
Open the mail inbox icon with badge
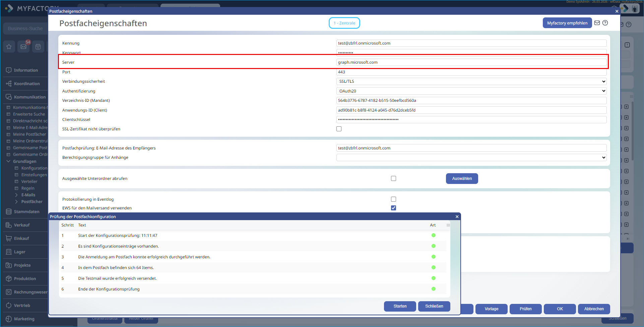pyautogui.click(x=23, y=47)
